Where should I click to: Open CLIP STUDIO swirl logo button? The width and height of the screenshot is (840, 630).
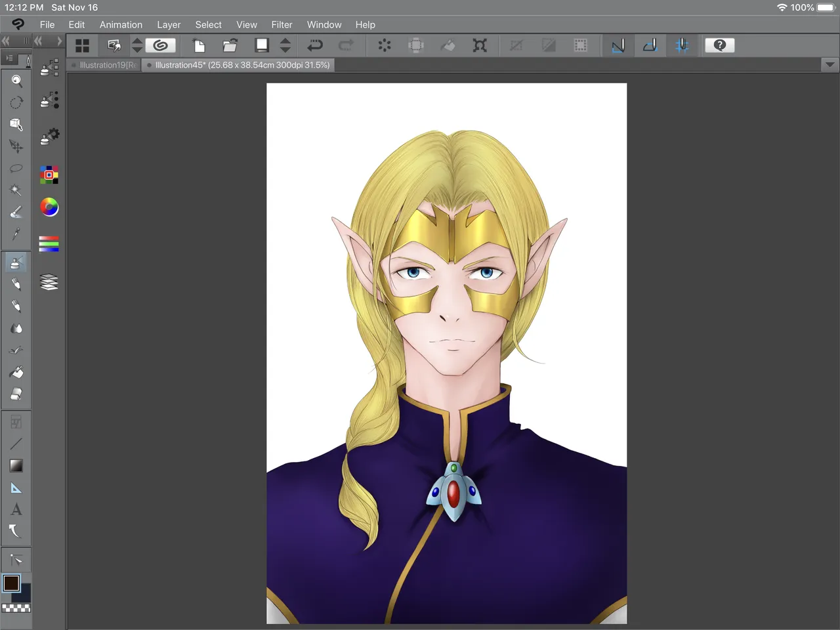click(x=160, y=45)
